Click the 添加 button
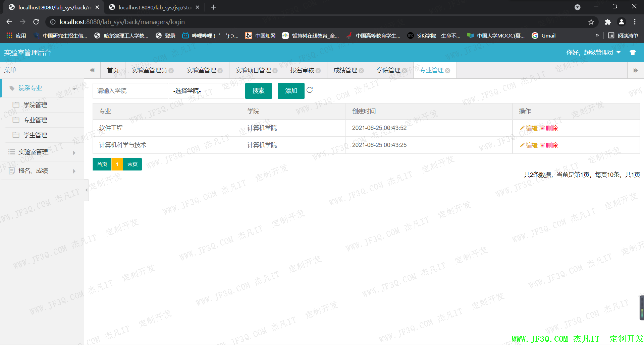The height and width of the screenshot is (345, 644). point(291,91)
